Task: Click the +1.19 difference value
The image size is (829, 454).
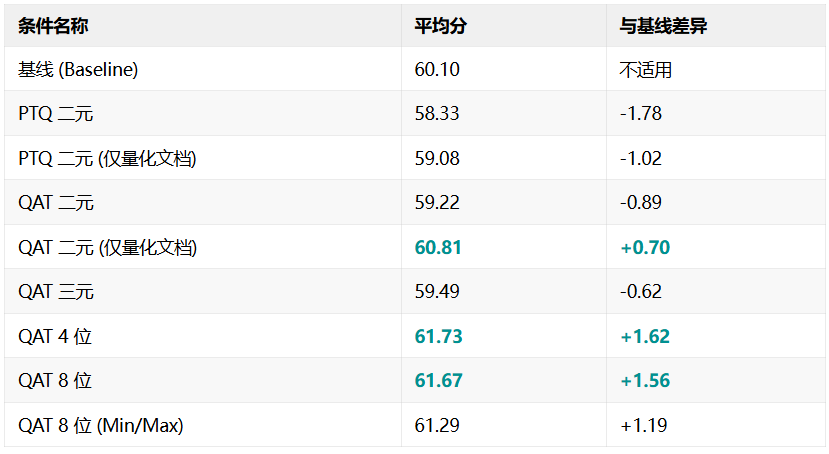Action: point(643,425)
